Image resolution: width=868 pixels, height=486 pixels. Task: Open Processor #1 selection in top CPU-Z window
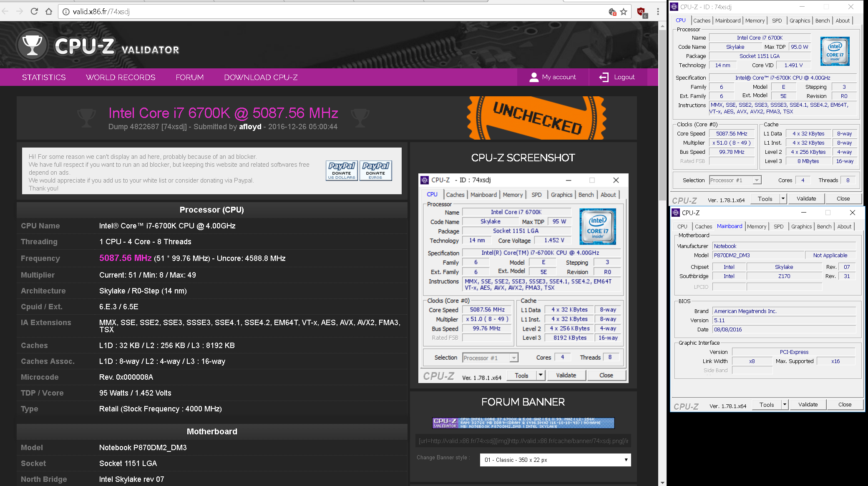(x=735, y=180)
